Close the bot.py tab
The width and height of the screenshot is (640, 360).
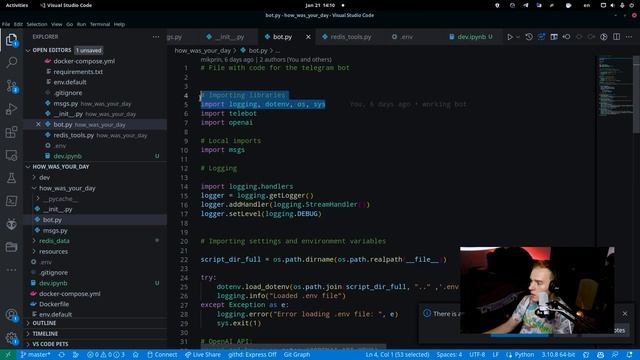click(x=308, y=37)
